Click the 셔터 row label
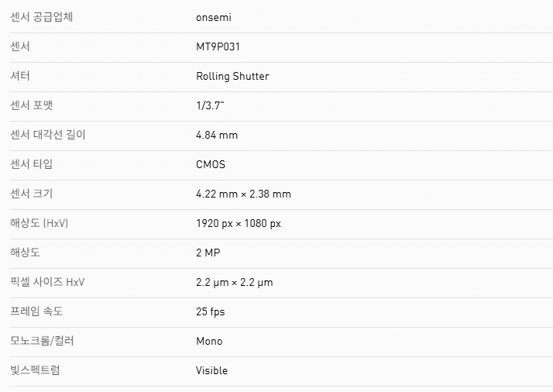Screen dimensions: 553x392 coord(20,76)
